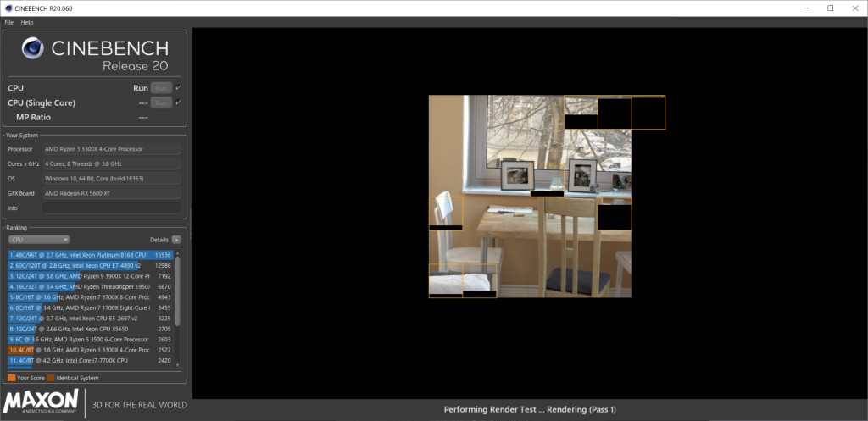Select the AMD Ryzen 5 3500 ranking row
Image resolution: width=868 pixels, height=421 pixels.
[x=91, y=339]
